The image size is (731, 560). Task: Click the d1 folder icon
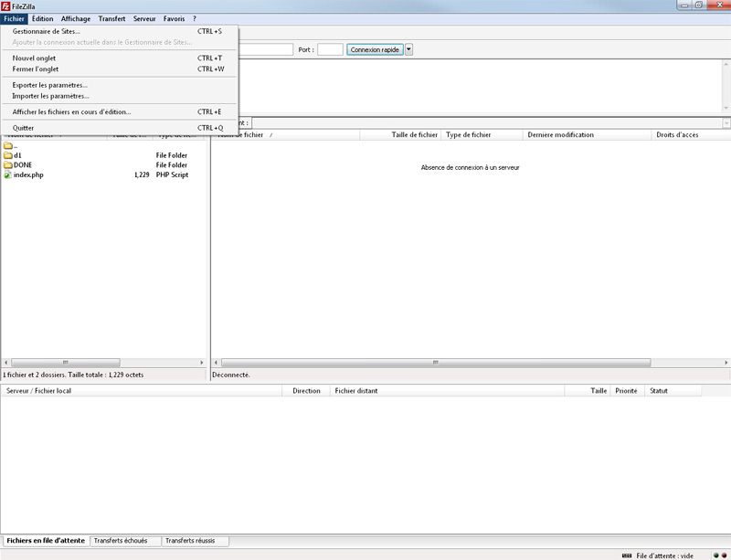7,155
